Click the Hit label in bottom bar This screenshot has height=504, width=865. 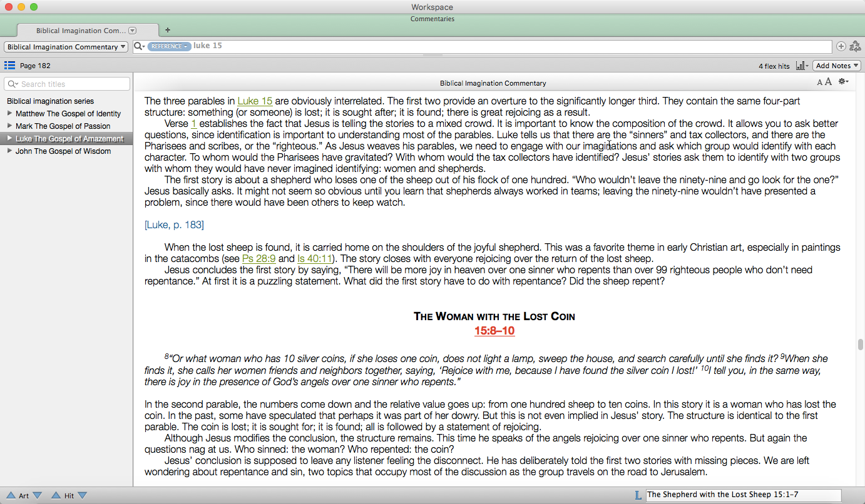[69, 496]
